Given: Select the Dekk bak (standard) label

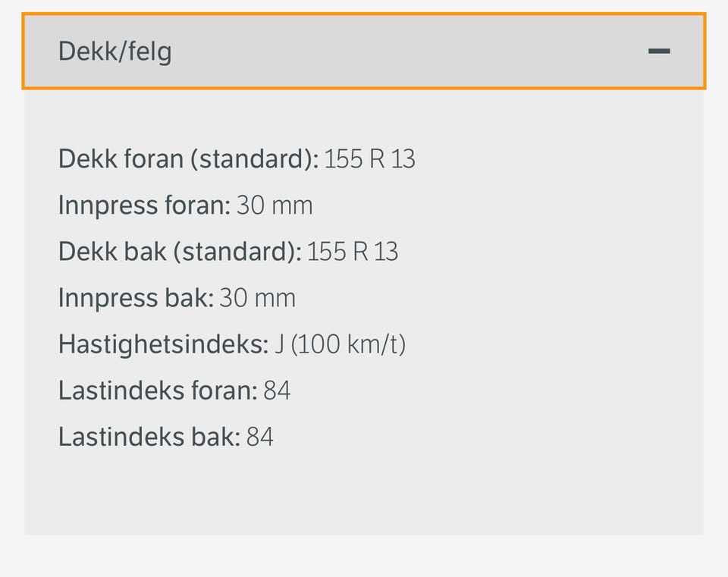Looking at the screenshot, I should click(x=180, y=252).
